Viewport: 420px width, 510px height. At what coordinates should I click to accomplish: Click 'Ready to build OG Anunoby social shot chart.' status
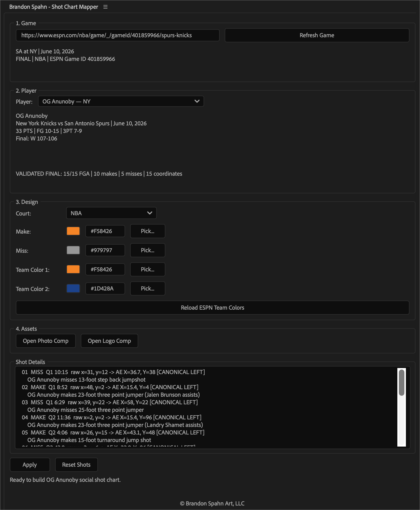(x=65, y=480)
